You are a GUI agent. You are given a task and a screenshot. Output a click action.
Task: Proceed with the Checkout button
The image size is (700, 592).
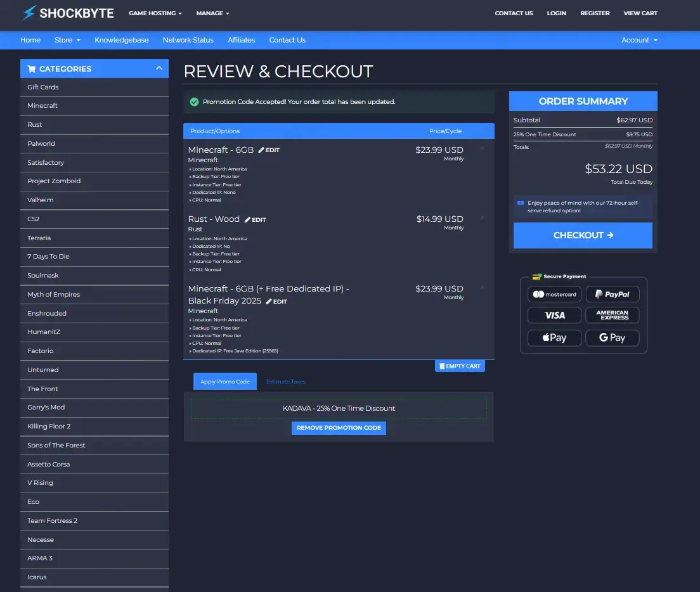click(x=583, y=235)
